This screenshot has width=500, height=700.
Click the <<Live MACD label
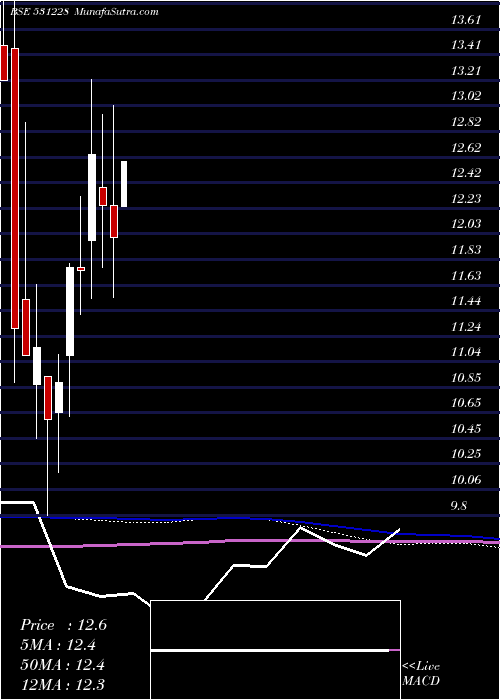421,674
